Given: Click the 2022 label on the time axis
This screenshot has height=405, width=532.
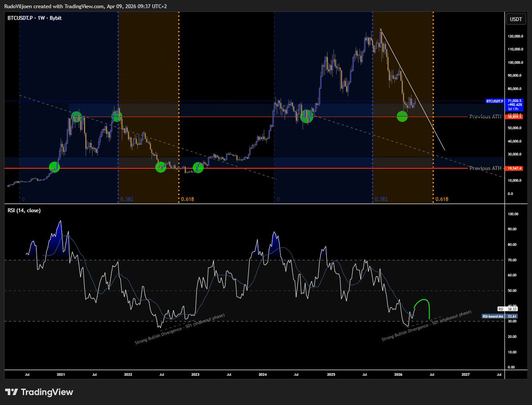Looking at the screenshot, I should 128,375.
